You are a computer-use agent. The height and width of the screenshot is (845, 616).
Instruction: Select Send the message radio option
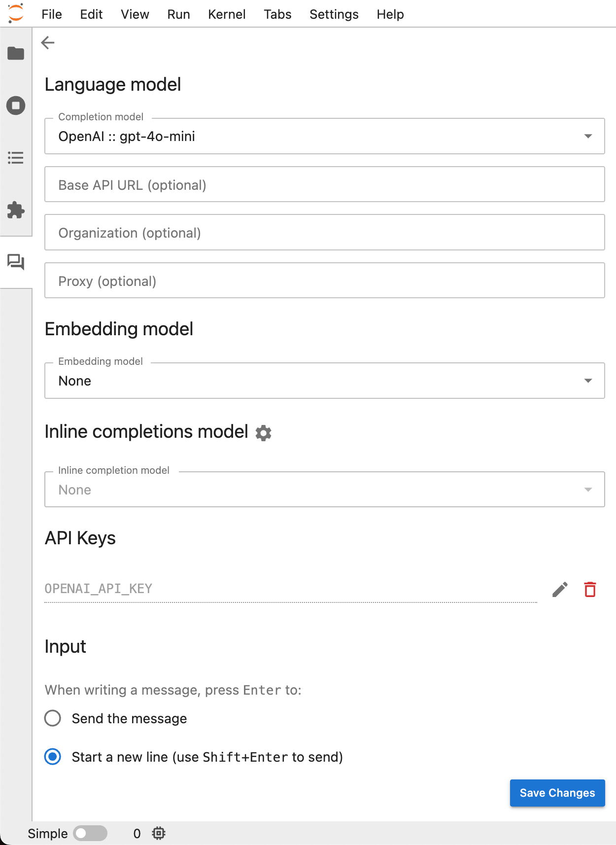click(53, 718)
